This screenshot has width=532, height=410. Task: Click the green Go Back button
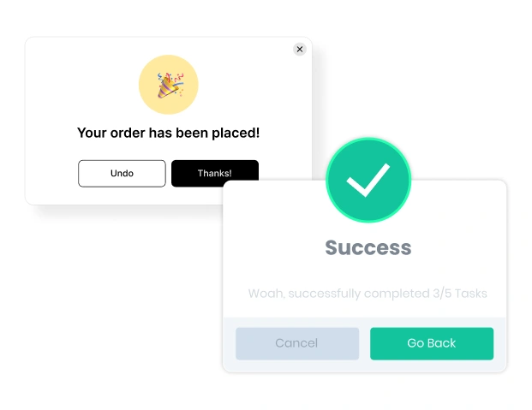pyautogui.click(x=432, y=343)
